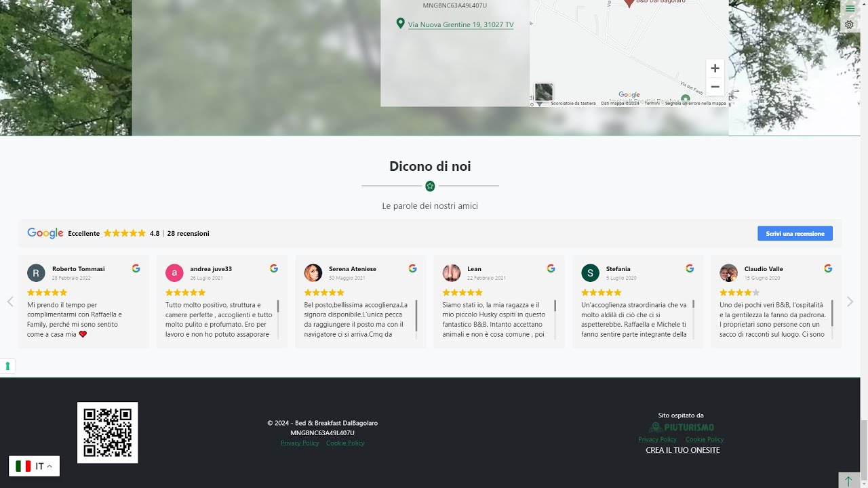
Task: Click Google icon on Stefania's review
Action: coord(690,268)
